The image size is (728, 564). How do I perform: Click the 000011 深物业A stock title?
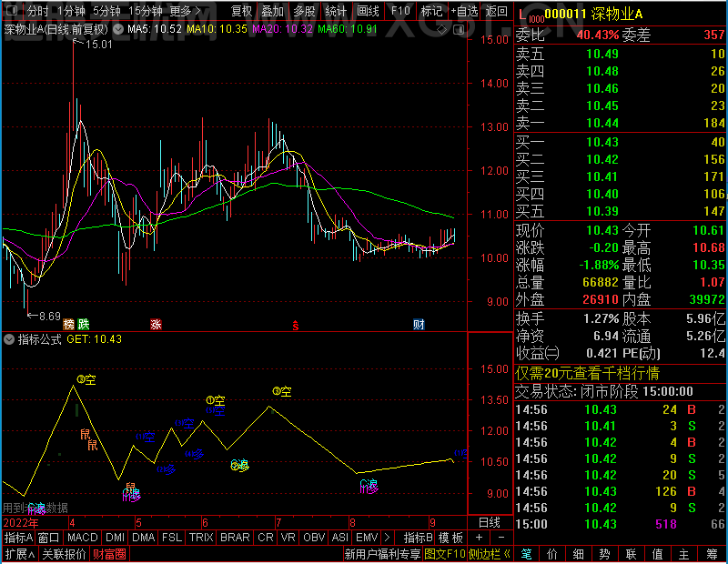594,15
